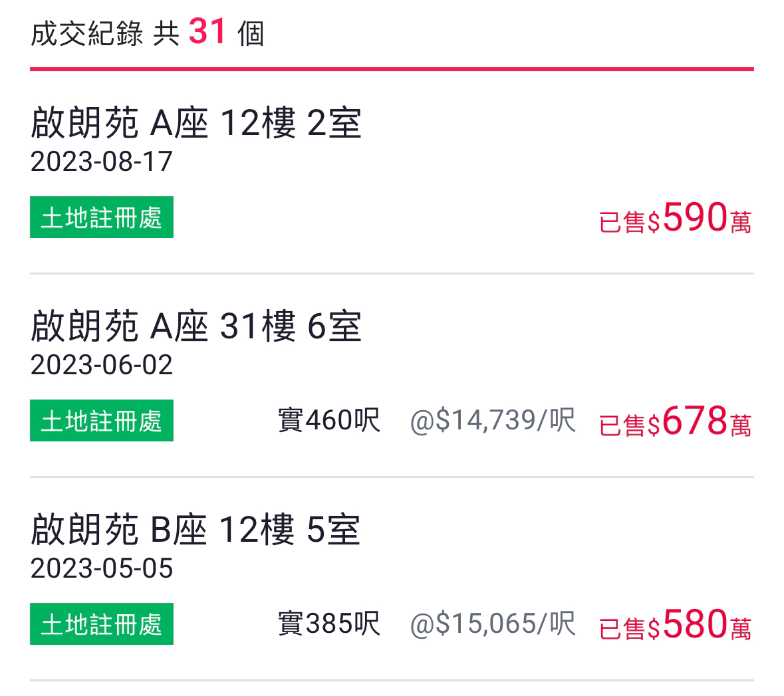This screenshot has width=784, height=696.
Task: Click the date 2023-05-05
Action: click(102, 568)
